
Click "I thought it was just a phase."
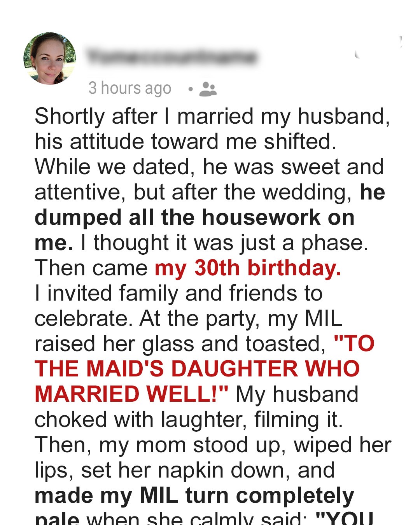click(x=224, y=243)
